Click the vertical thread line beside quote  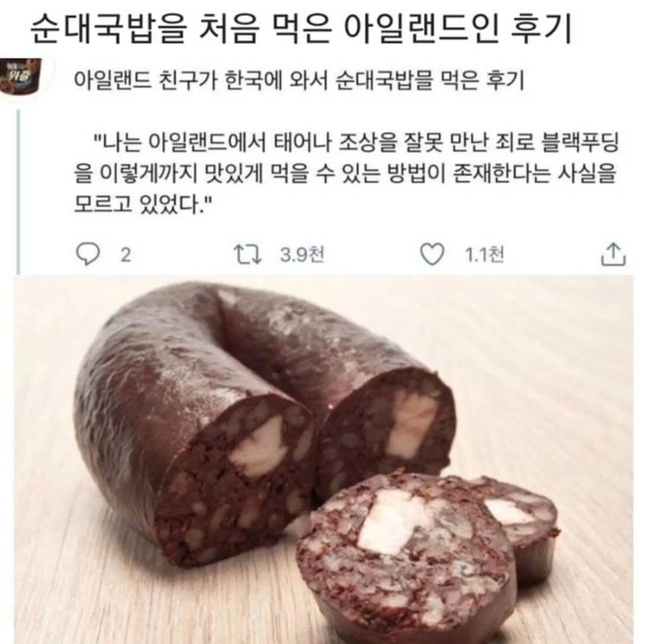click(18, 192)
